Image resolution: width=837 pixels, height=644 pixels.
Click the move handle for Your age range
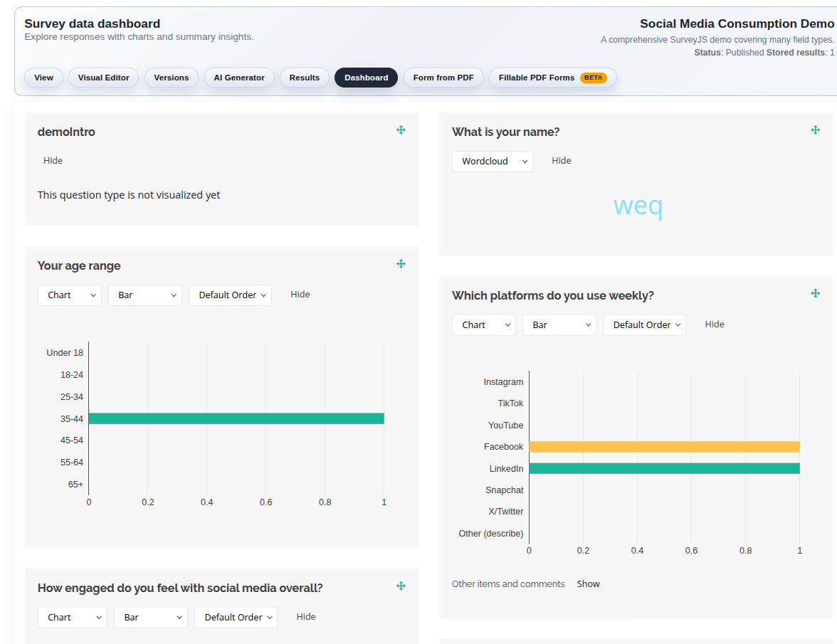coord(401,263)
